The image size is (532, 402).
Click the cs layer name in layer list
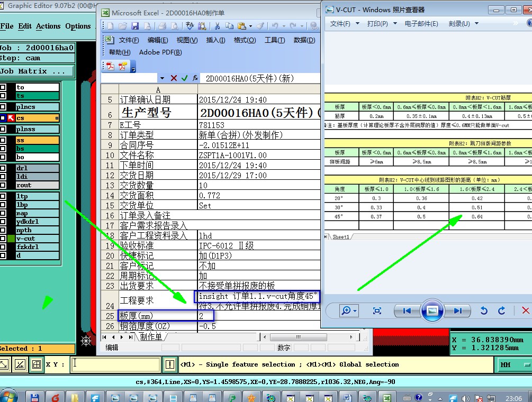(x=38, y=118)
